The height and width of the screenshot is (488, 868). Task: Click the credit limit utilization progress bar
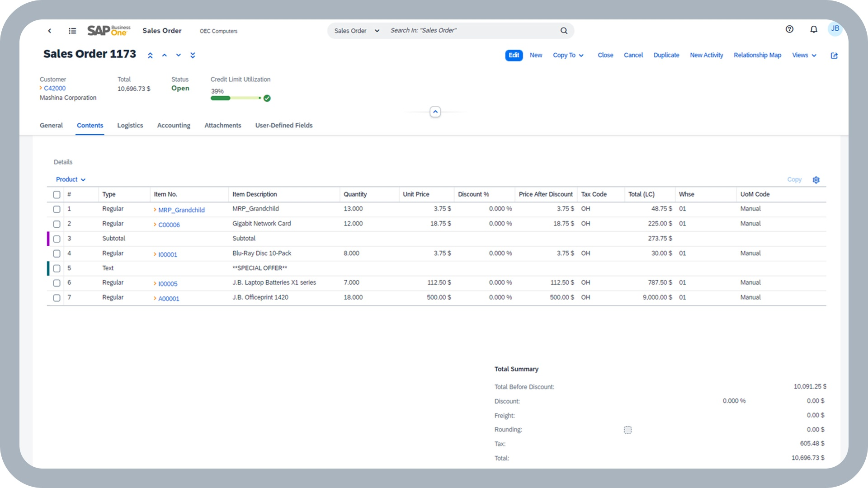(236, 98)
